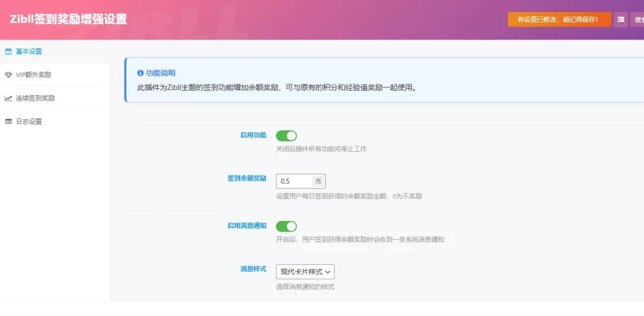This screenshot has width=644, height=316.
Task: Click the Zibll签到奖励增强设置 page title
Action: pos(69,20)
